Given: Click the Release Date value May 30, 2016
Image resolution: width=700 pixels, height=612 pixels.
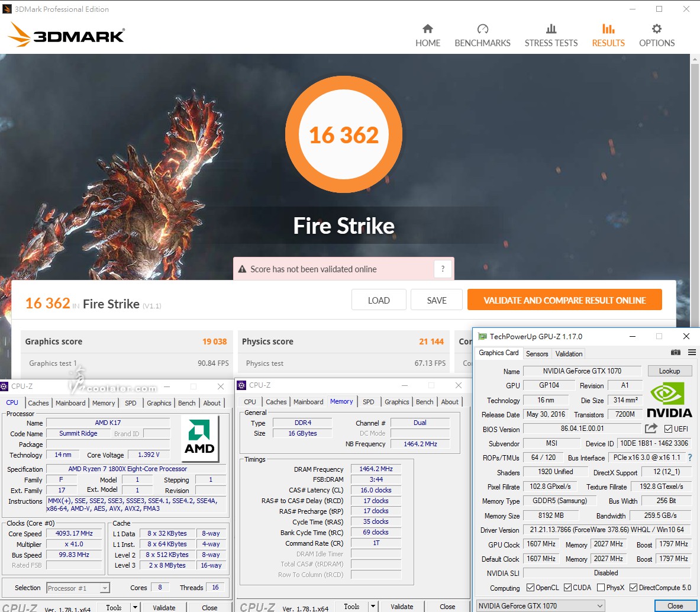Looking at the screenshot, I should click(546, 414).
